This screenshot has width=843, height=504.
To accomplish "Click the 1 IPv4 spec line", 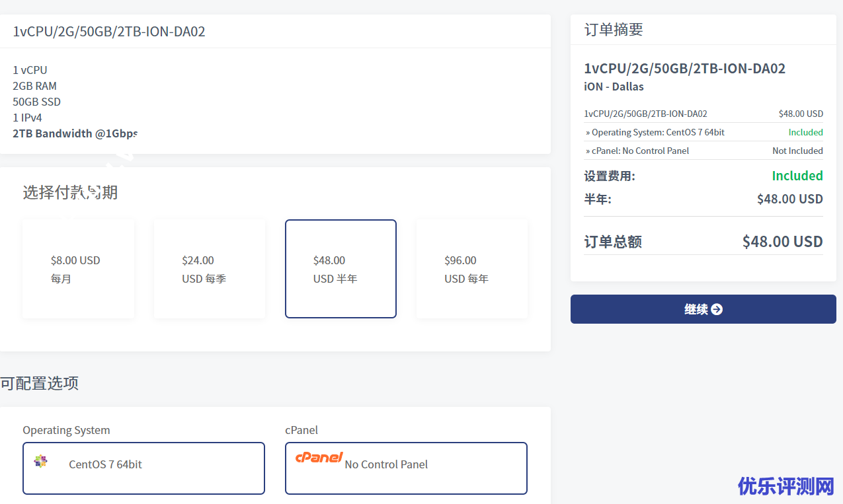I will coord(27,118).
